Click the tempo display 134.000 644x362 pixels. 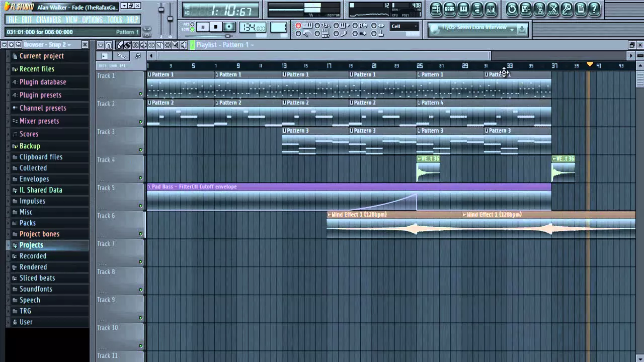253,27
